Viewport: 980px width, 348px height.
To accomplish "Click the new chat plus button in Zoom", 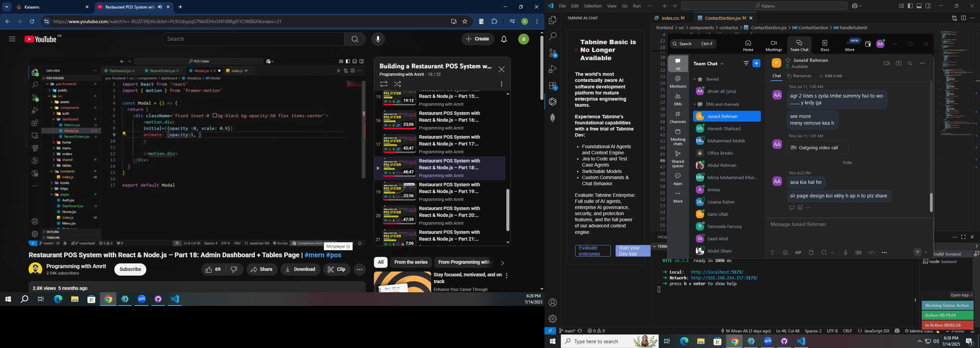I will pos(757,64).
